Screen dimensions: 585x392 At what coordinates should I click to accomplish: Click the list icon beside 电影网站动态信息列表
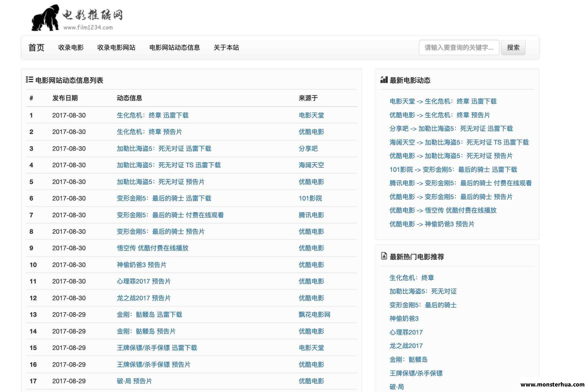(29, 80)
